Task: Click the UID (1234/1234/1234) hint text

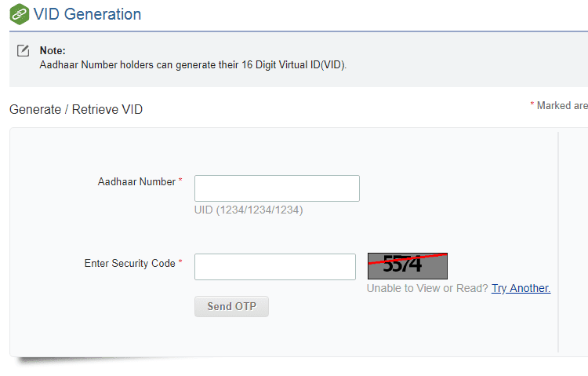Action: coord(249,210)
